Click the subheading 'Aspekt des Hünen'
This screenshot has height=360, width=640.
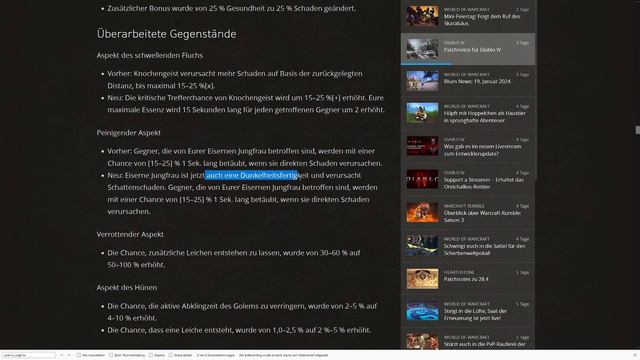pos(127,287)
